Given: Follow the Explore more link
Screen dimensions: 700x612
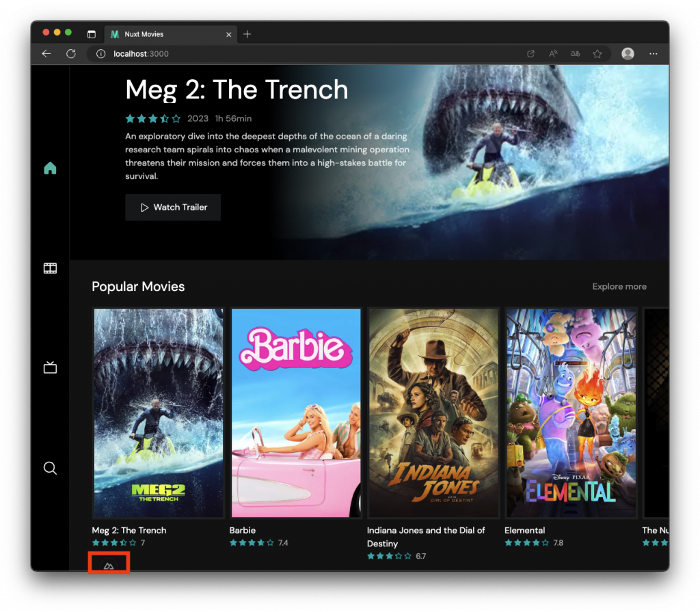Looking at the screenshot, I should (619, 286).
